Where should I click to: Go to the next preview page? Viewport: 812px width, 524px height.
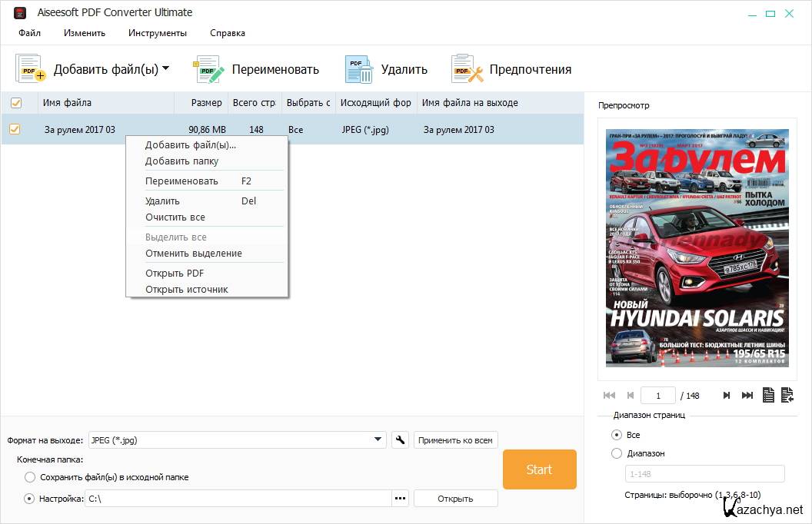[x=727, y=396]
